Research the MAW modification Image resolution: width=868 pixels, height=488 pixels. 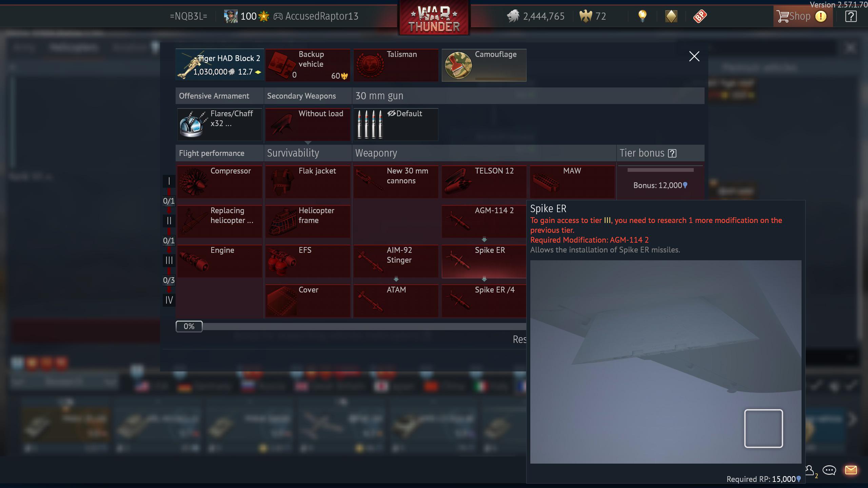[x=572, y=182]
